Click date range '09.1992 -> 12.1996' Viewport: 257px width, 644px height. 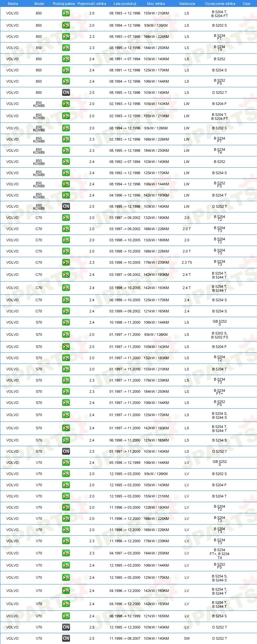(x=125, y=173)
